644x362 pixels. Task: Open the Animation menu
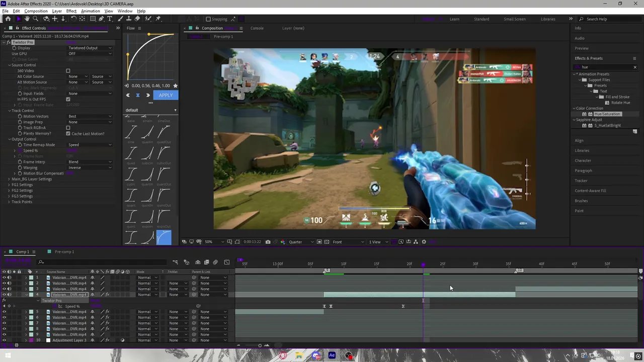pyautogui.click(x=91, y=11)
